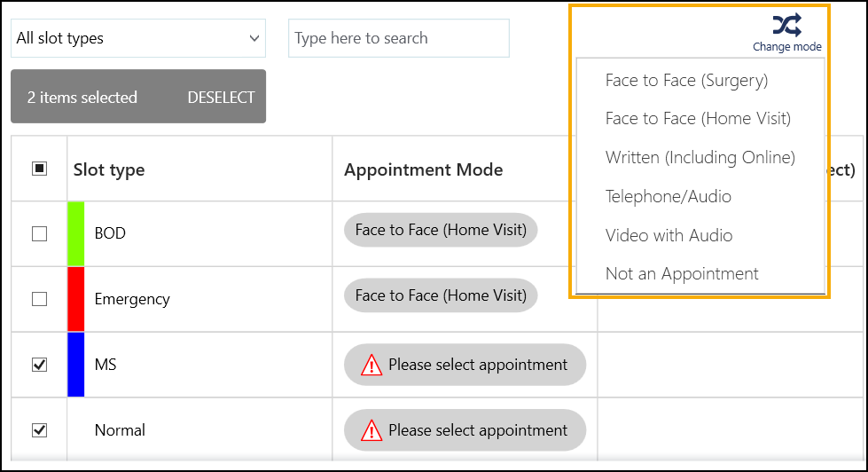Uncheck the MS slot type checkbox
Image resolution: width=868 pixels, height=472 pixels.
pos(39,365)
